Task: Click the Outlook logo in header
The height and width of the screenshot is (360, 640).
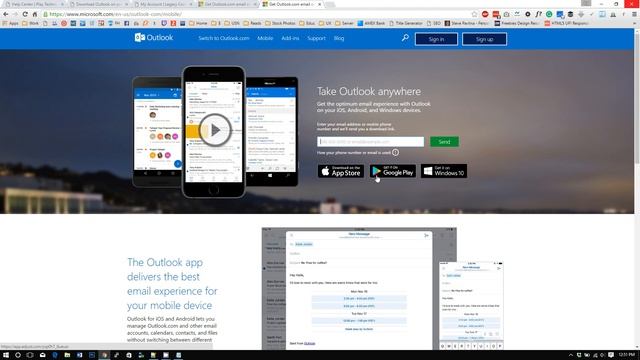Action: [x=154, y=38]
